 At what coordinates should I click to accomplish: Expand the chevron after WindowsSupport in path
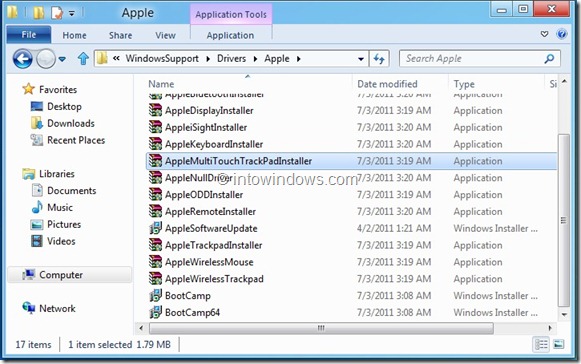(208, 59)
